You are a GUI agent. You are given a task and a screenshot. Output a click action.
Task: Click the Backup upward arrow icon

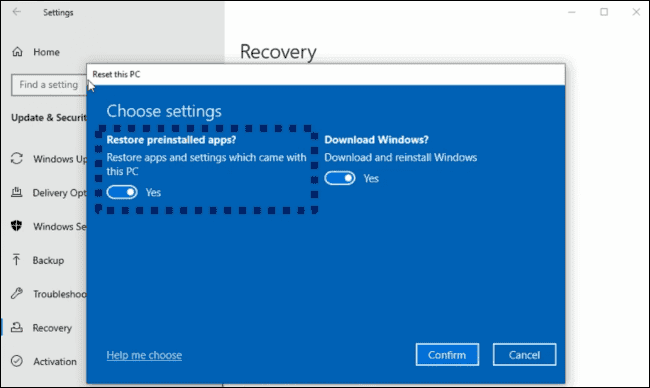(x=16, y=259)
